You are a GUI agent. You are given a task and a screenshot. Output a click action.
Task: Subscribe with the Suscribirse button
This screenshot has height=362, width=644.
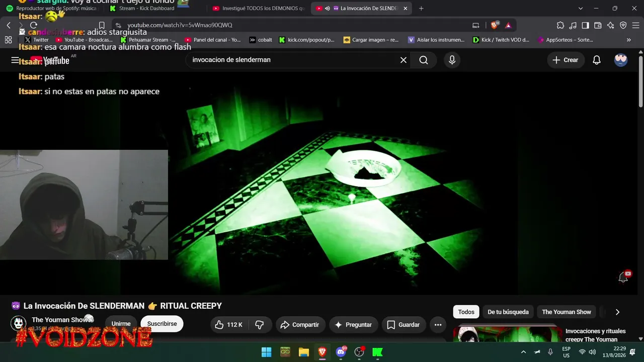click(162, 324)
